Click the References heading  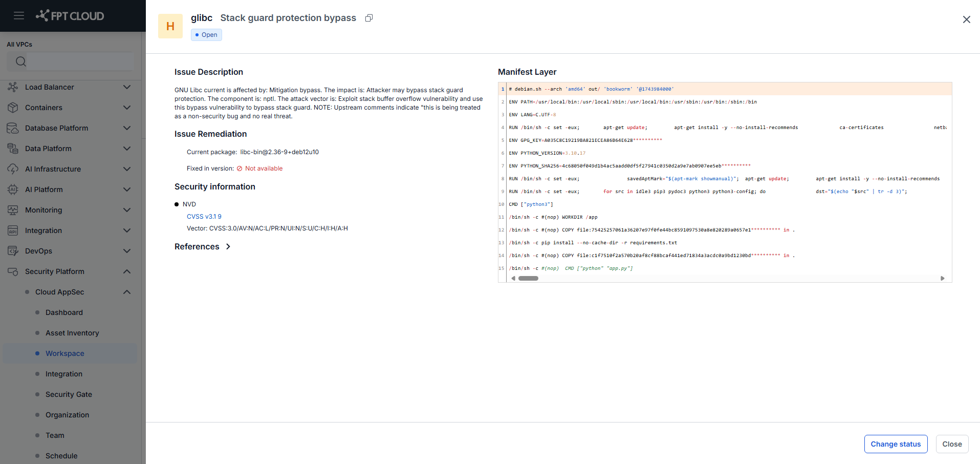(x=197, y=247)
